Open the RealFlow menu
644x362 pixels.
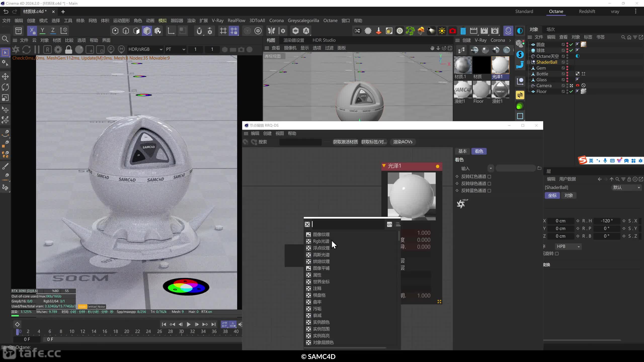[236, 21]
